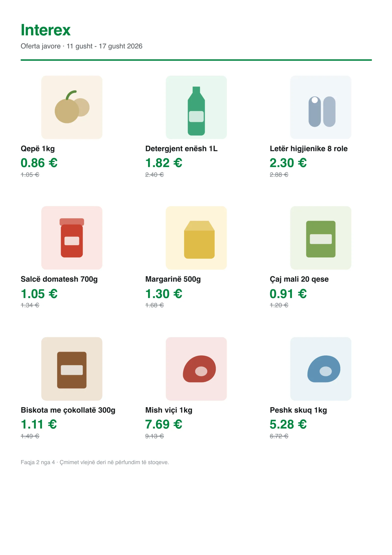
Task: Click the Interex logo heading
Action: tap(46, 30)
